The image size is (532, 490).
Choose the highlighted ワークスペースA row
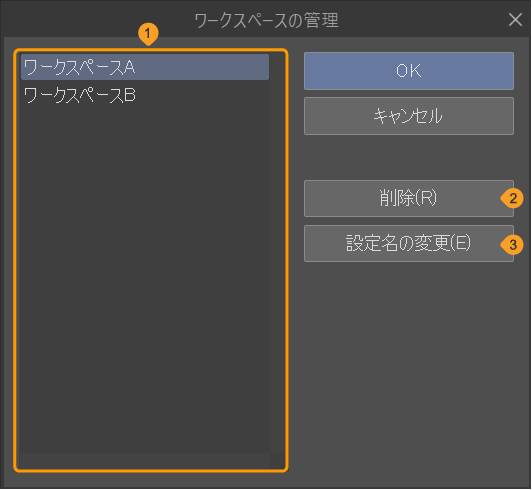click(145, 67)
